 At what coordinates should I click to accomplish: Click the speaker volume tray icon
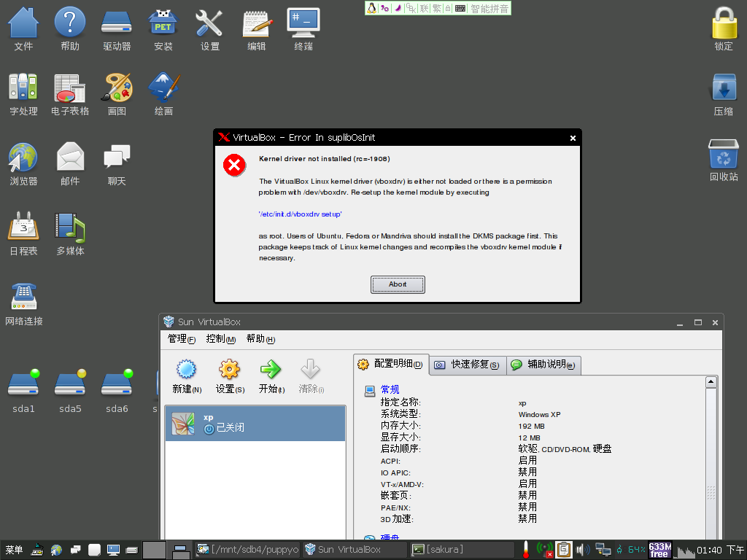(x=582, y=550)
